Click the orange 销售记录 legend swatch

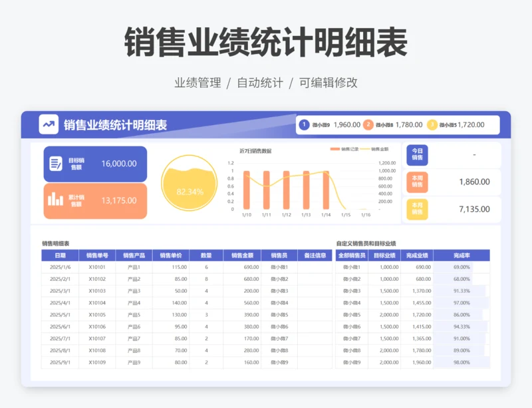[335, 149]
